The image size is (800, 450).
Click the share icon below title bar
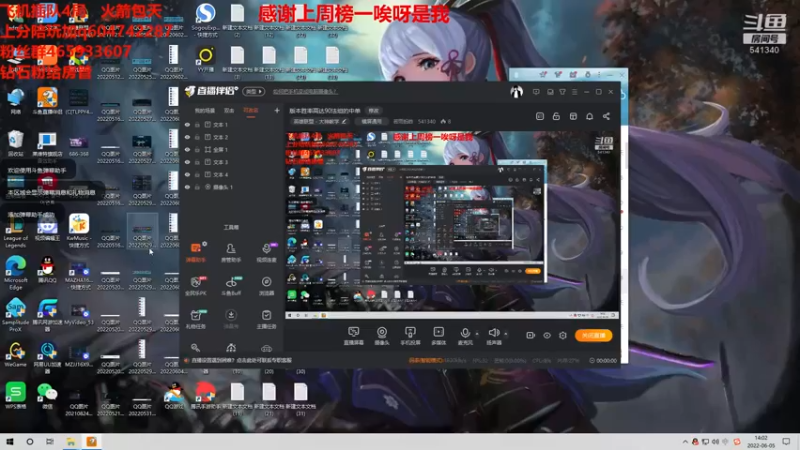point(606,116)
